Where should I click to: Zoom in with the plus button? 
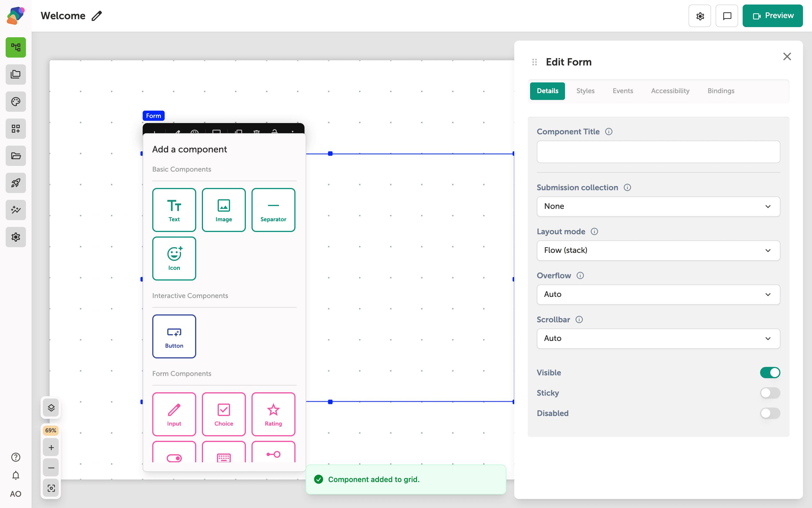(51, 448)
